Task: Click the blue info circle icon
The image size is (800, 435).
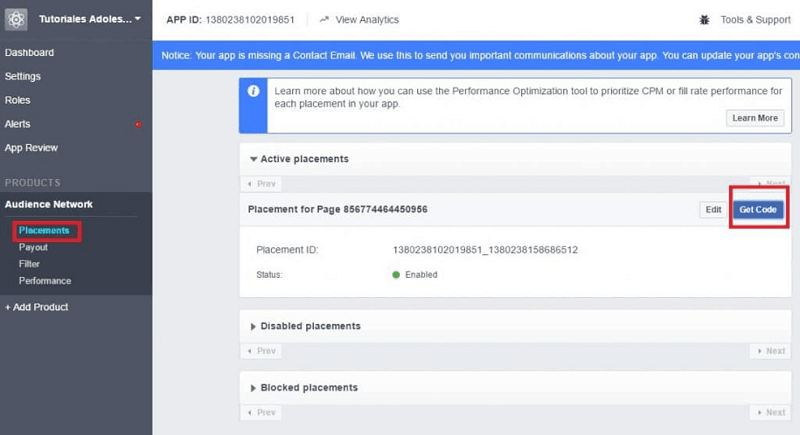Action: (x=254, y=91)
